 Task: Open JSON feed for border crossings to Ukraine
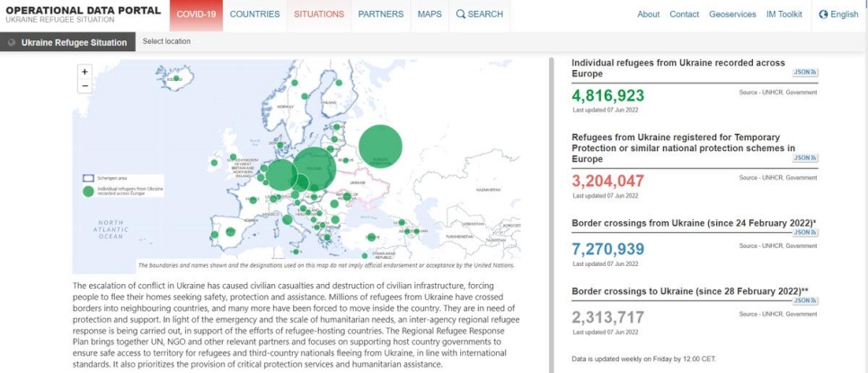[x=805, y=300]
